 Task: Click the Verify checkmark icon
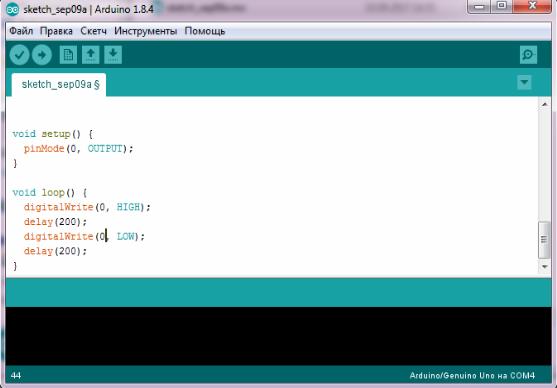[19, 55]
